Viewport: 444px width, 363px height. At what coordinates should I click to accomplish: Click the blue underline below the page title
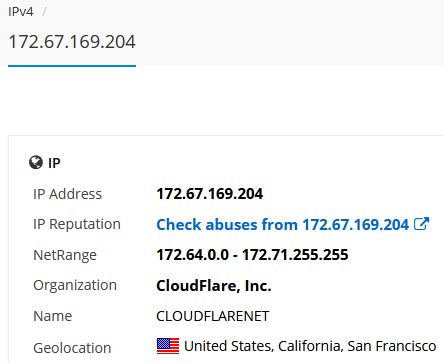(72, 66)
